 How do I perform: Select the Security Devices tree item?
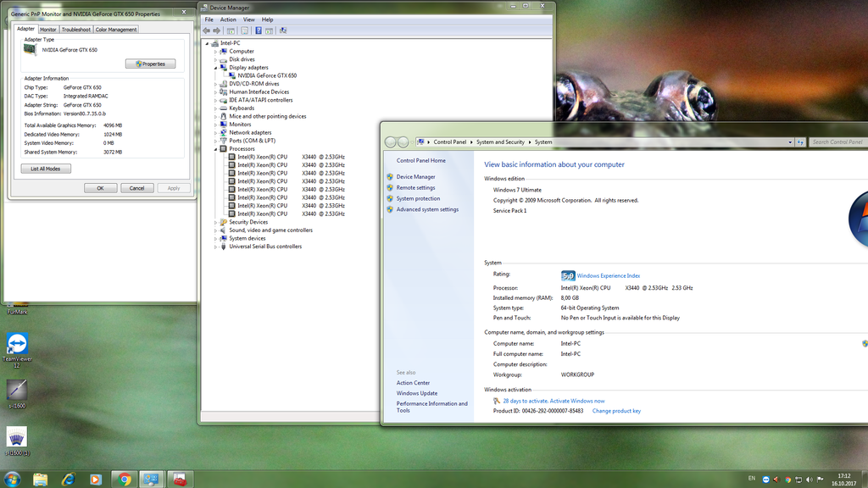(x=248, y=223)
